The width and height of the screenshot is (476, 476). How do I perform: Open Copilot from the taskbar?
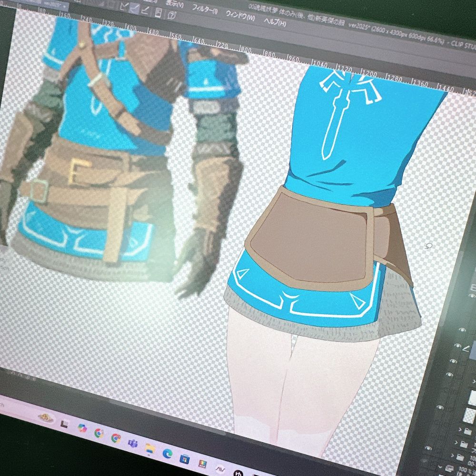coord(82,428)
